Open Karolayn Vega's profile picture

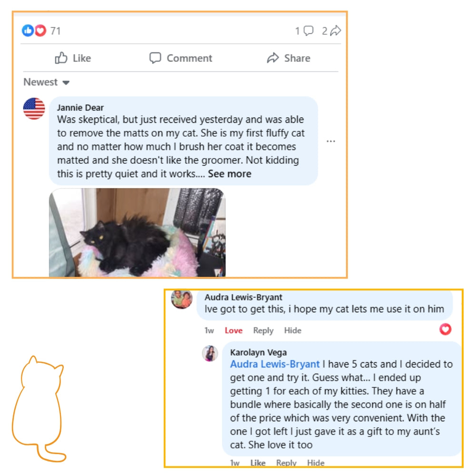pos(210,353)
